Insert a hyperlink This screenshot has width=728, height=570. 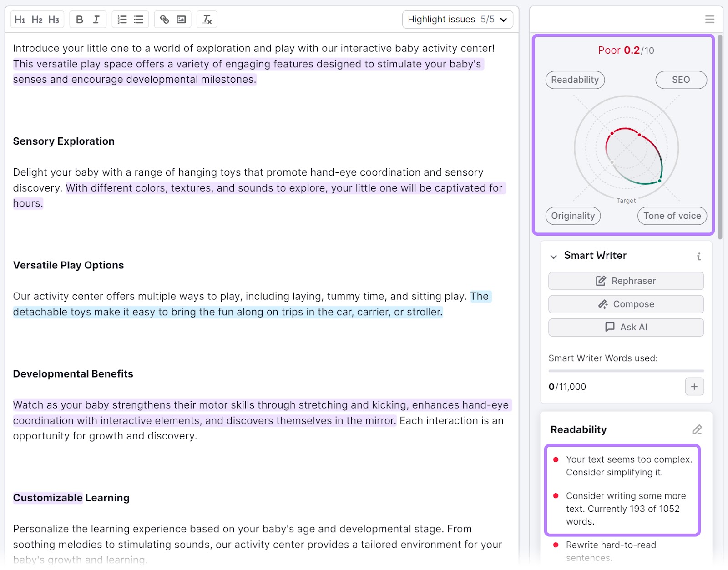click(165, 20)
